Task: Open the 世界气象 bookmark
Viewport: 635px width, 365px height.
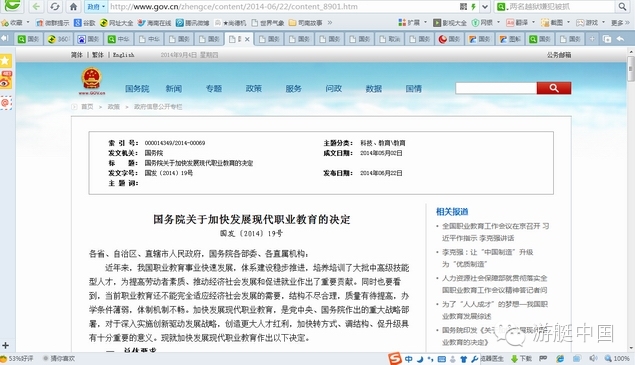Action: click(x=268, y=23)
